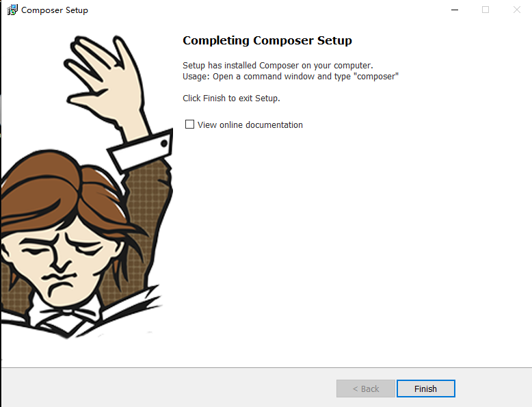The image size is (532, 407).
Task: Click the 'View online documentation' label text
Action: tap(250, 125)
